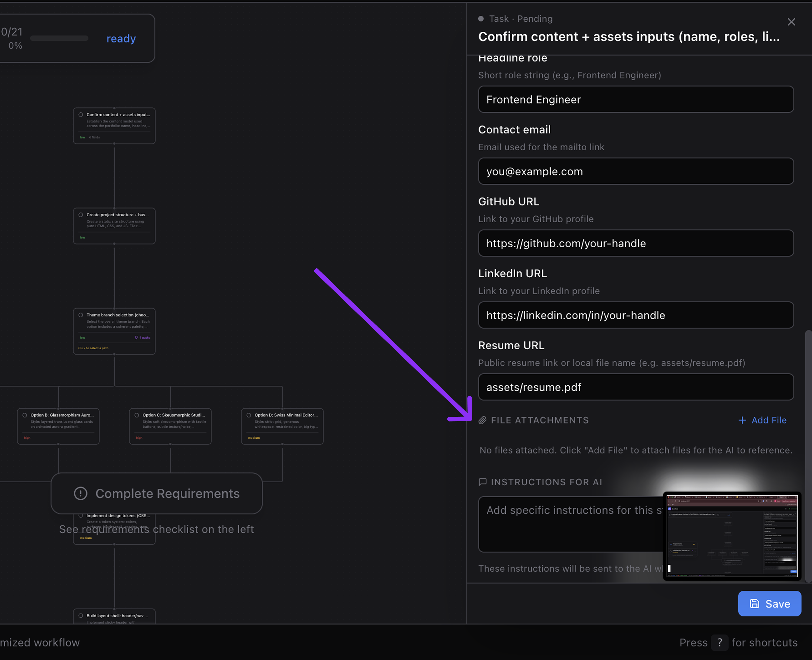This screenshot has height=660, width=812.
Task: Toggle the Option D: Swiss Minimal node circle
Action: (249, 415)
